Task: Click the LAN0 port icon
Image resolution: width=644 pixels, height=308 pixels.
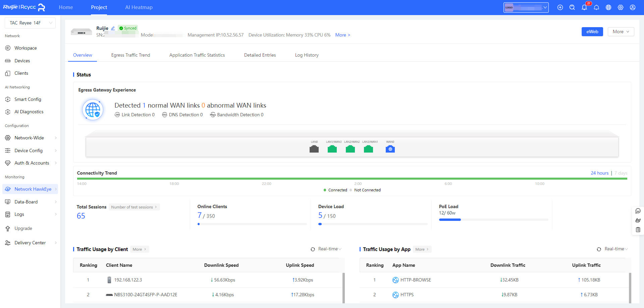Action: tap(314, 149)
